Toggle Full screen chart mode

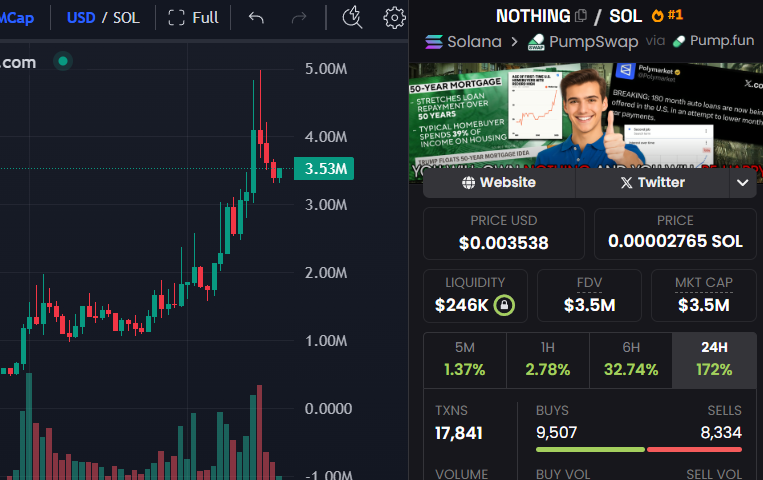point(193,18)
